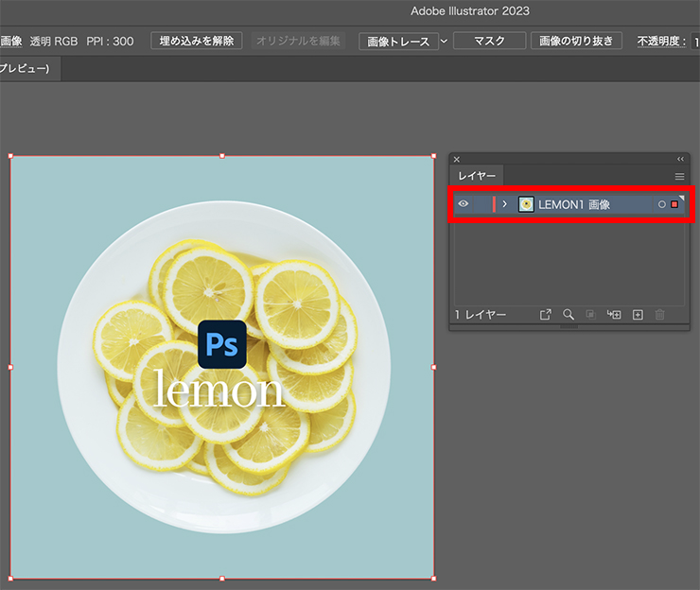Toggle lock column on LEMON1 layer
The height and width of the screenshot is (590, 700).
click(x=481, y=204)
